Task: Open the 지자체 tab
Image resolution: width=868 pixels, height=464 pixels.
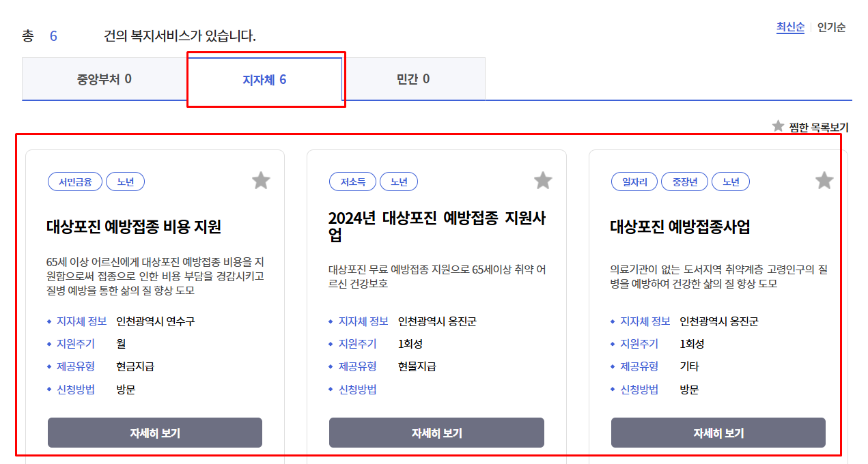Action: click(266, 79)
